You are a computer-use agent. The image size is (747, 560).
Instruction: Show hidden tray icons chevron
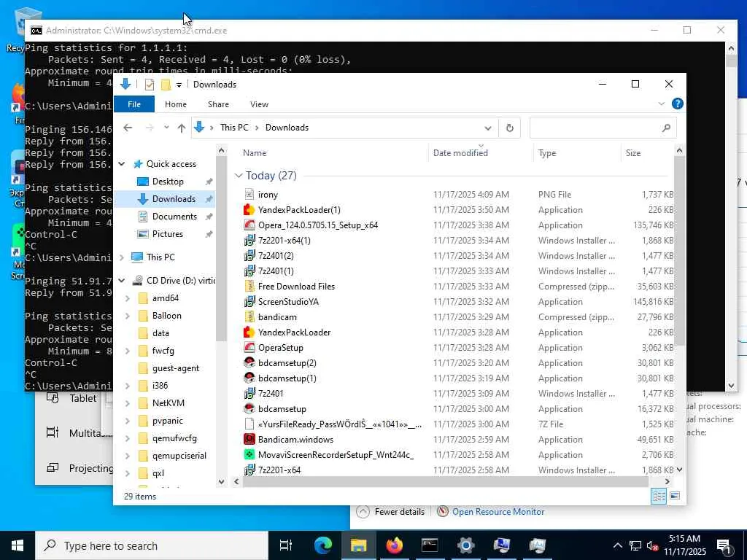tap(617, 545)
